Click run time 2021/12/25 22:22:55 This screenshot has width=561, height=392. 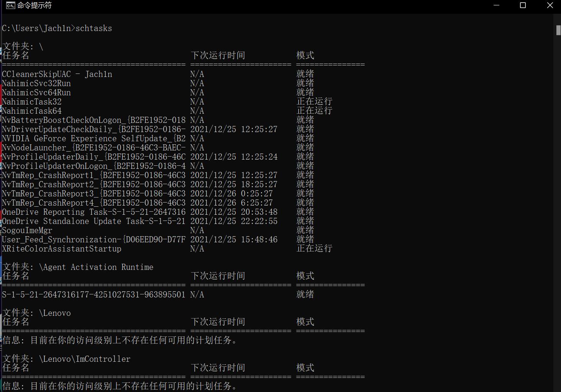234,221
